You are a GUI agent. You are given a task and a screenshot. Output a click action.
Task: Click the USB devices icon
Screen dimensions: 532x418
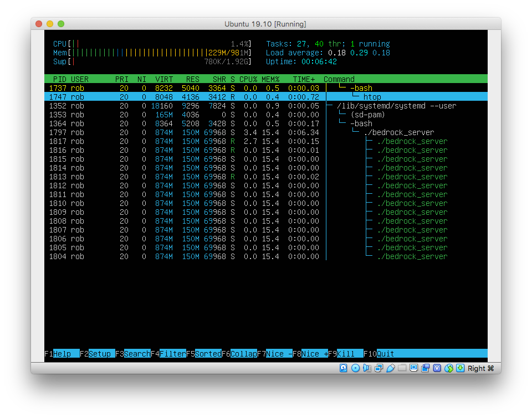pos(391,368)
